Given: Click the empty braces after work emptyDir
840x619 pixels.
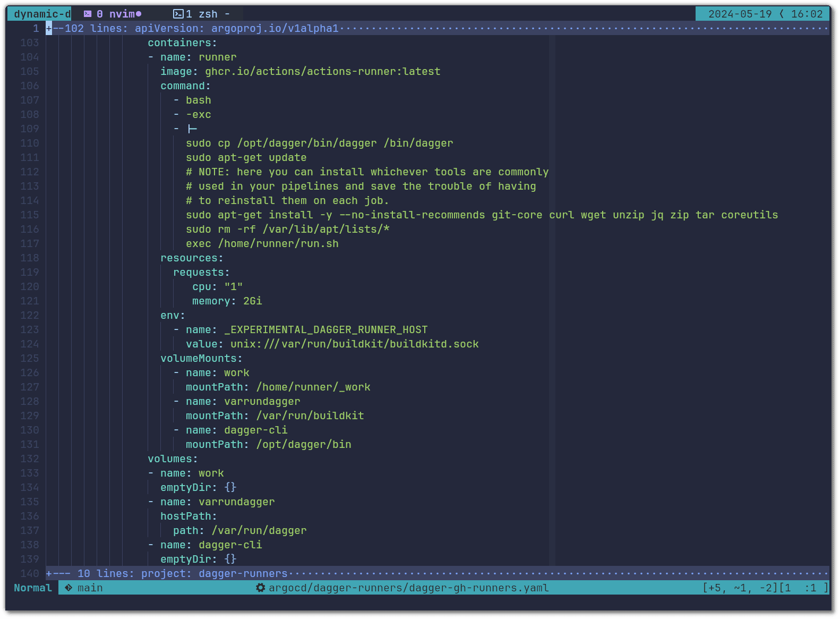Looking at the screenshot, I should pos(230,487).
